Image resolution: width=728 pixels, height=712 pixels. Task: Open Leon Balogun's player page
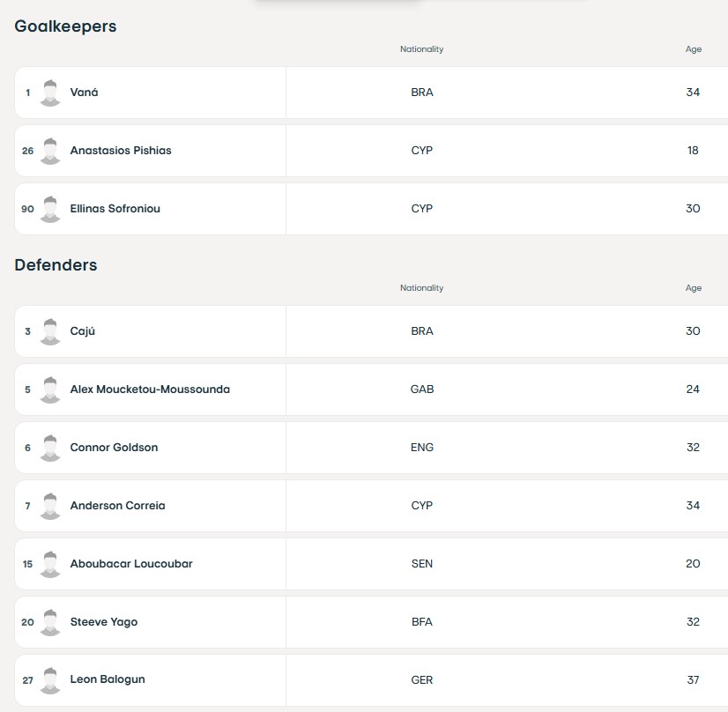pyautogui.click(x=108, y=679)
